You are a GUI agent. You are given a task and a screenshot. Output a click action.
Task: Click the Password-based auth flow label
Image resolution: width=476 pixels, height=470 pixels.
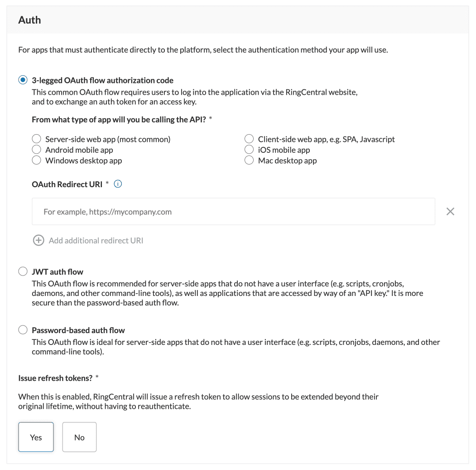(x=78, y=330)
